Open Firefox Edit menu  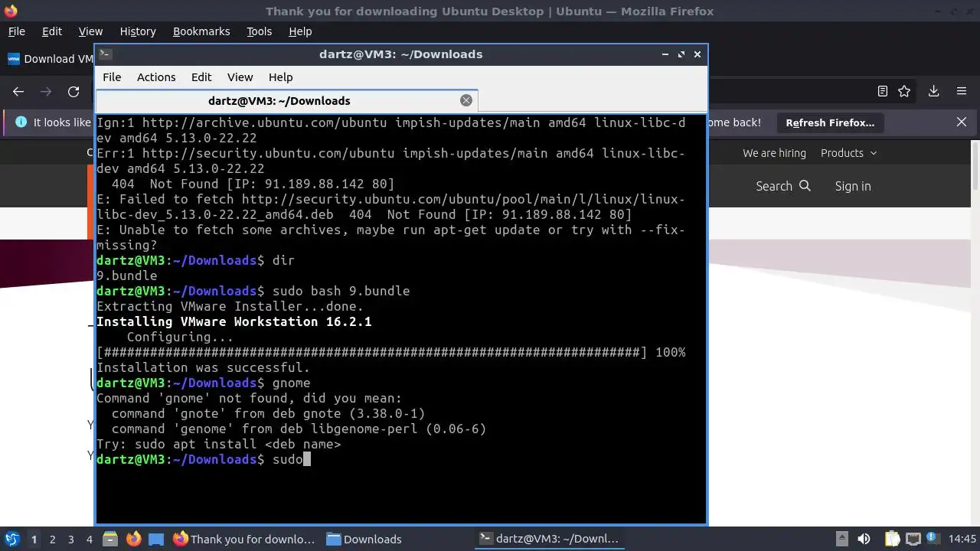(52, 31)
